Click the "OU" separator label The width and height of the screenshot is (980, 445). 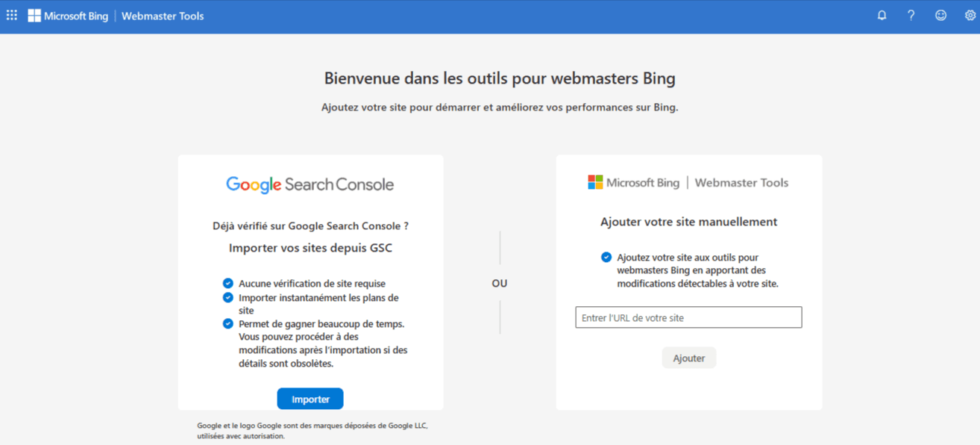pyautogui.click(x=500, y=284)
